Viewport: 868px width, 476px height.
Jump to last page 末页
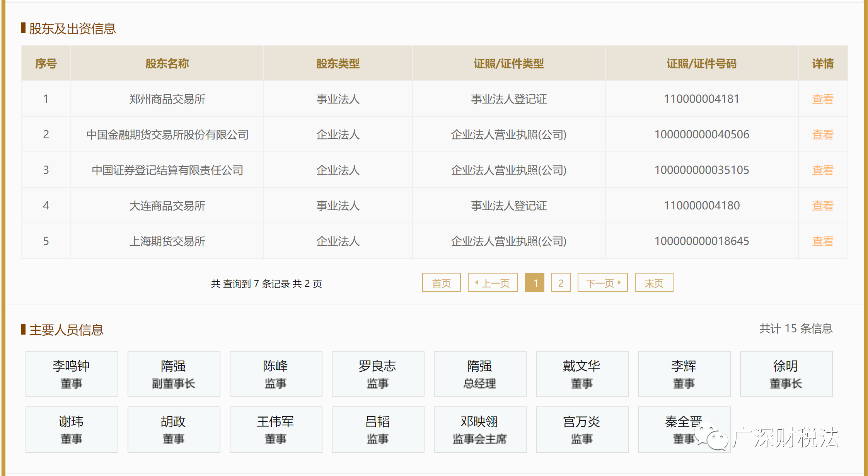tap(654, 283)
